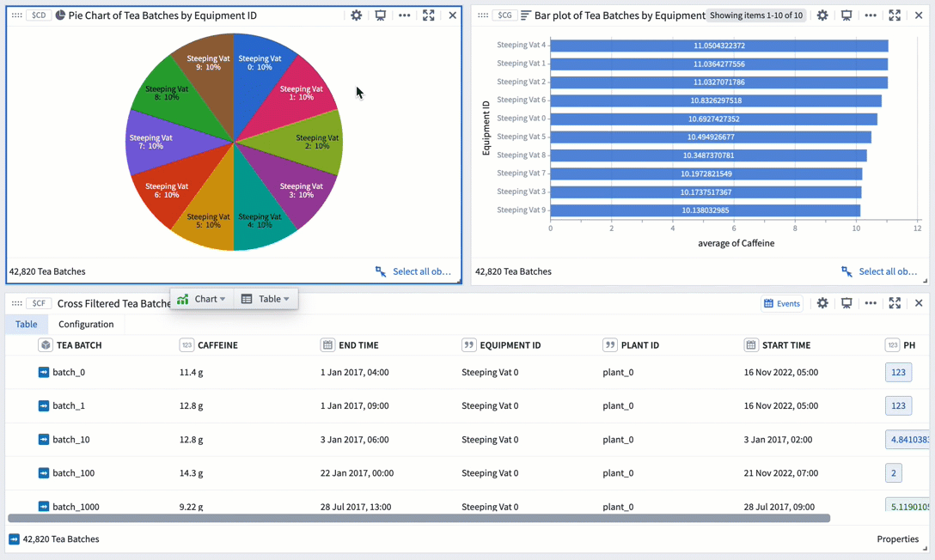Click the object icon next to batch_100
935x560 pixels.
pyautogui.click(x=44, y=473)
